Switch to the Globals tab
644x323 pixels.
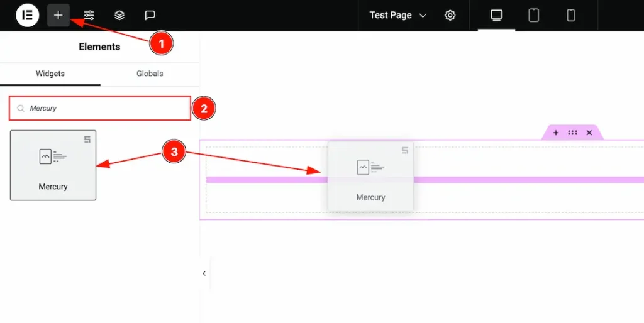(150, 74)
